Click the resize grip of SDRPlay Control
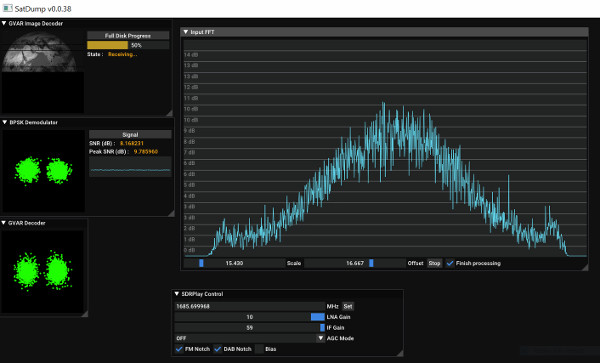 click(x=400, y=353)
